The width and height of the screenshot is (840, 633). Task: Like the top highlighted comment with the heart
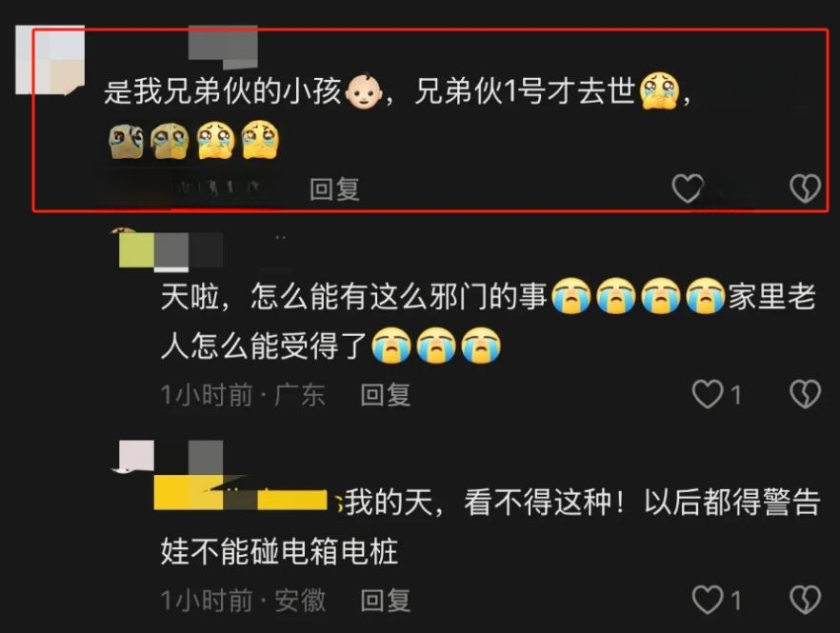[688, 188]
